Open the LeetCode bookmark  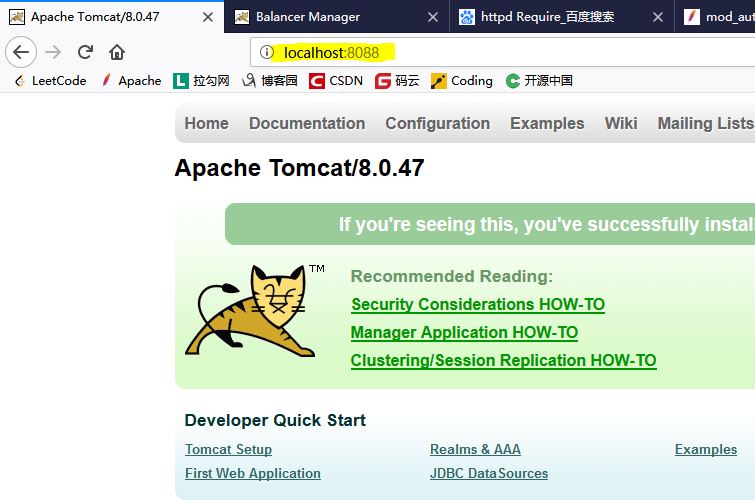[x=51, y=81]
